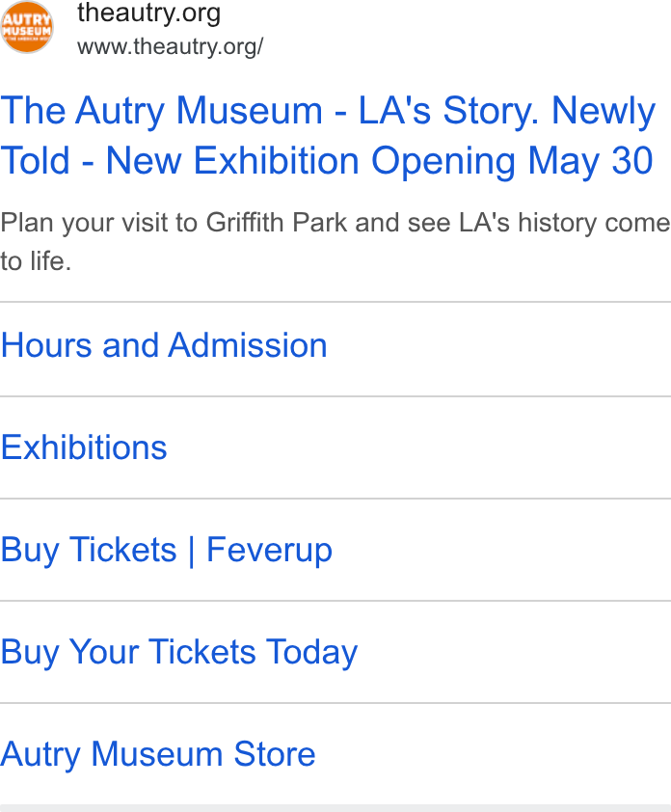671x812 pixels.
Task: Click the gray bar below Autry Museum Store
Action: (335, 808)
